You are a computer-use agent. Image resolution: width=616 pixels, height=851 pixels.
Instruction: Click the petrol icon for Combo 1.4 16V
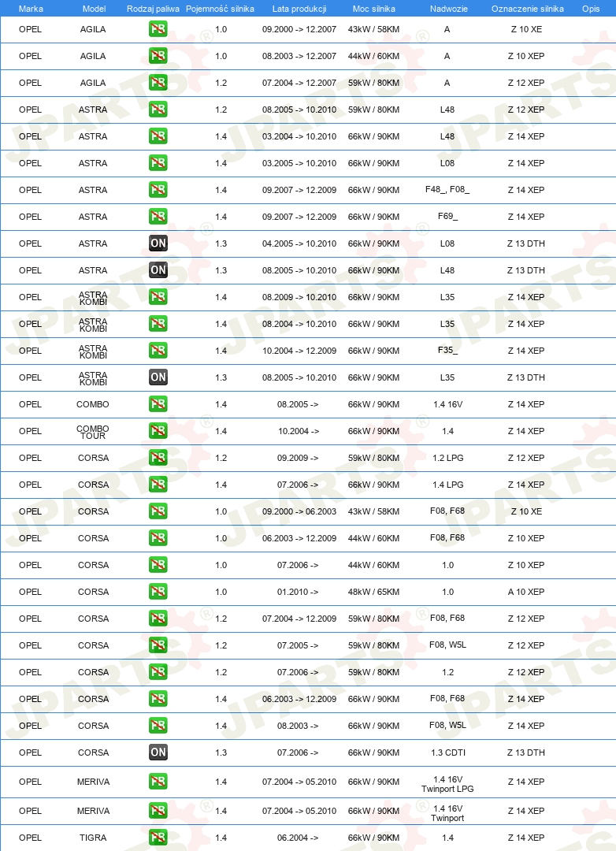158,403
